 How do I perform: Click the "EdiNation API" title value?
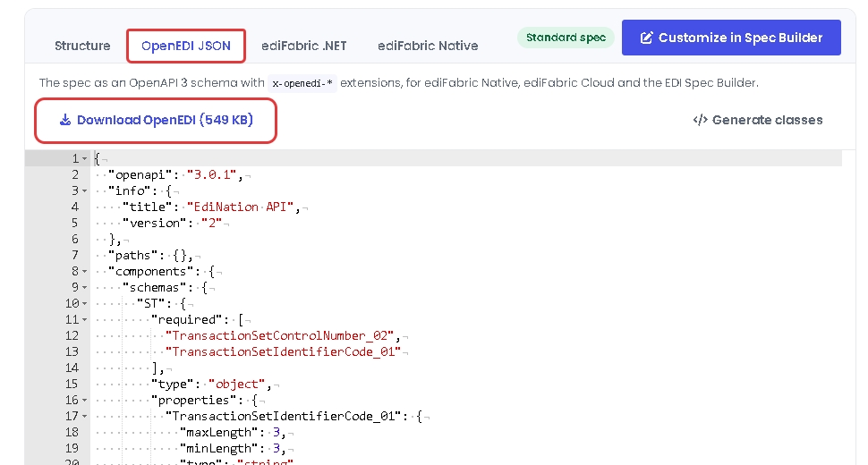click(x=240, y=207)
